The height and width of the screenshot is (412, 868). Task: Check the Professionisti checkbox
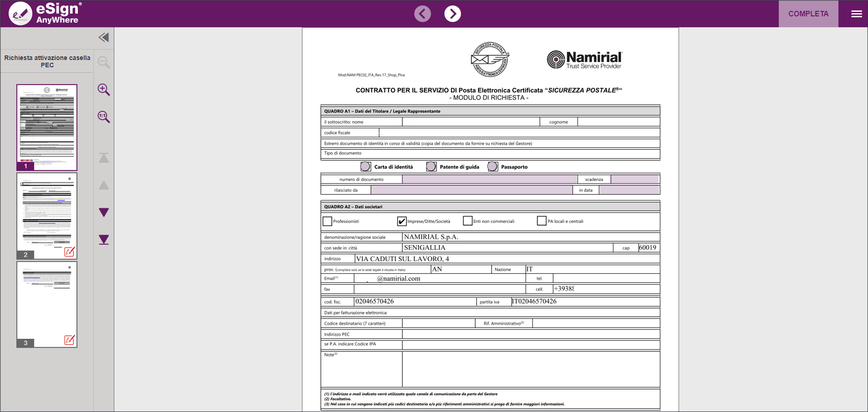pos(327,221)
